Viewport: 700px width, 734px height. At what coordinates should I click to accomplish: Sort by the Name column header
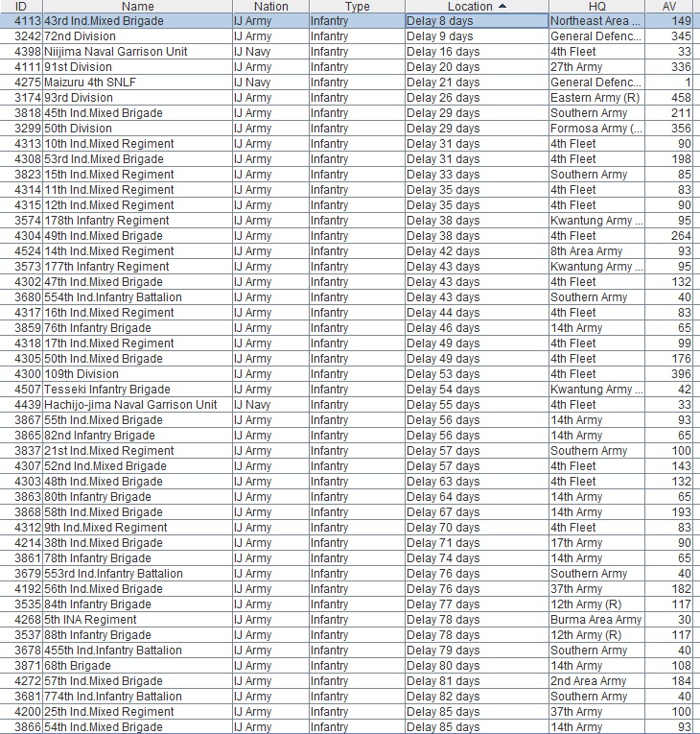point(137,6)
